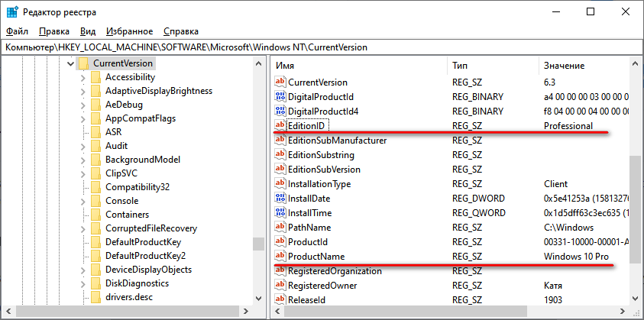Click the registry path address bar

pyautogui.click(x=322, y=47)
